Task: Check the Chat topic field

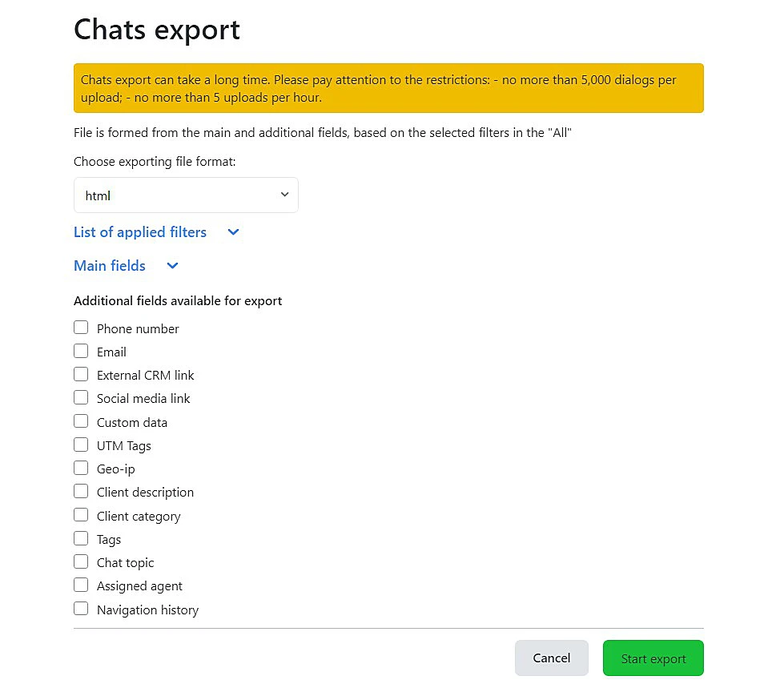Action: (x=81, y=561)
